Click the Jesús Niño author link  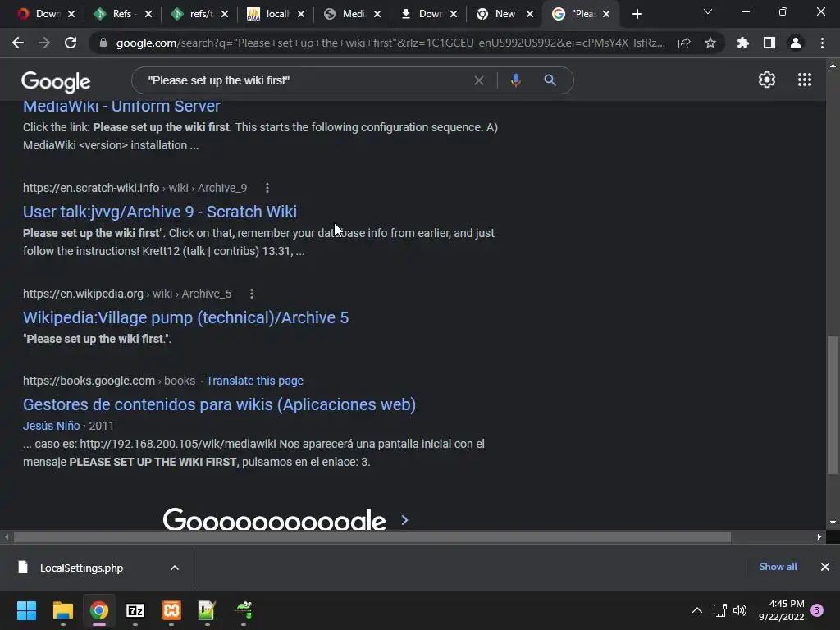click(52, 426)
